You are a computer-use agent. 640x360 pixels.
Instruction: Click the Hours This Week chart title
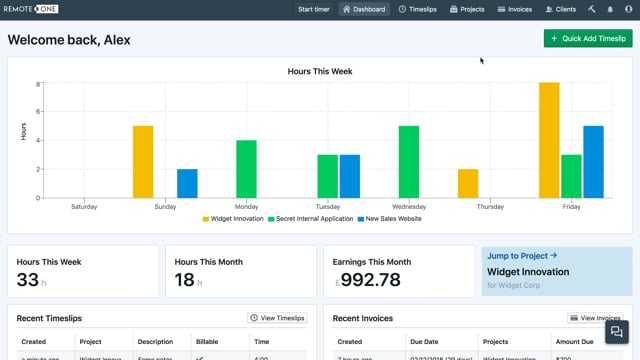click(320, 71)
